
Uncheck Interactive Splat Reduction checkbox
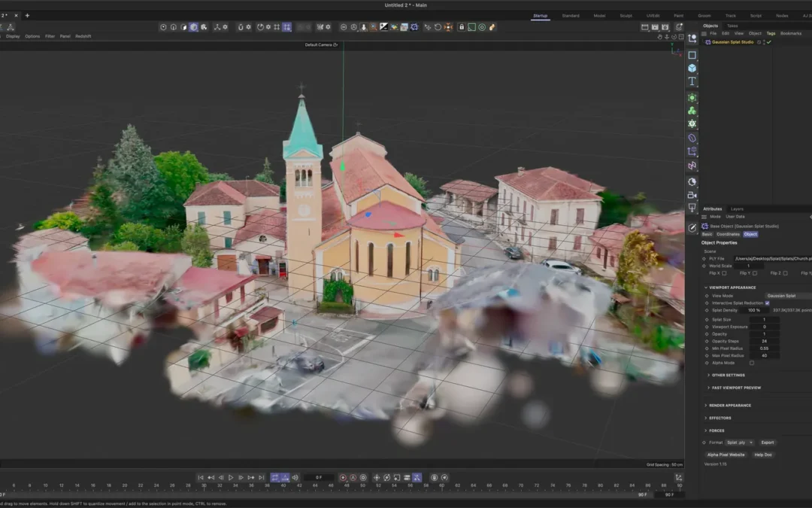(767, 303)
